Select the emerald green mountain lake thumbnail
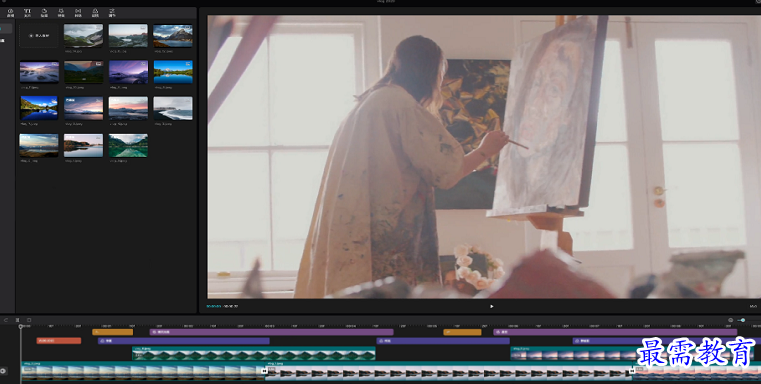Viewport: 761px width, 384px height. (x=128, y=145)
